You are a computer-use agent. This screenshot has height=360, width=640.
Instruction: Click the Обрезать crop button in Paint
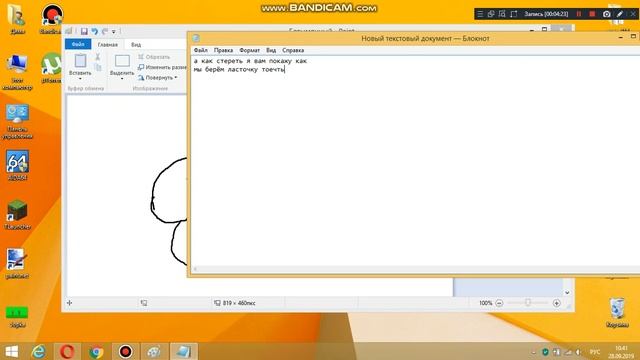[x=154, y=57]
